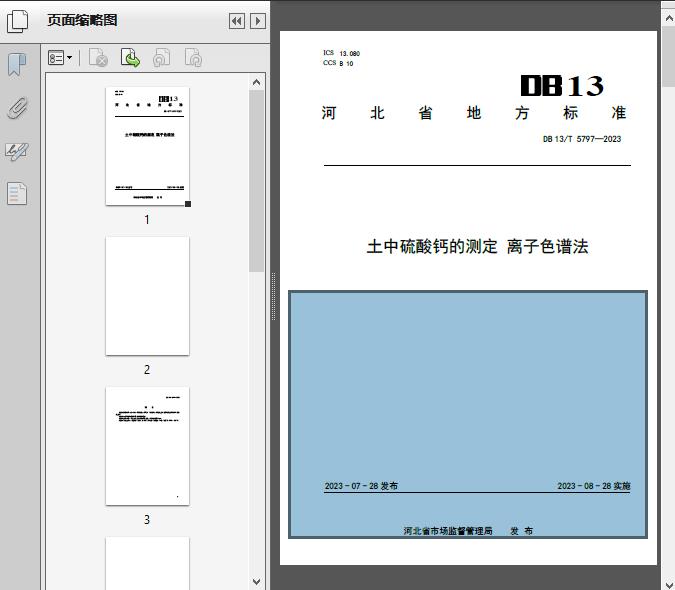Open the Page Thumbnails panel icon
675x590 pixels.
[x=17, y=20]
